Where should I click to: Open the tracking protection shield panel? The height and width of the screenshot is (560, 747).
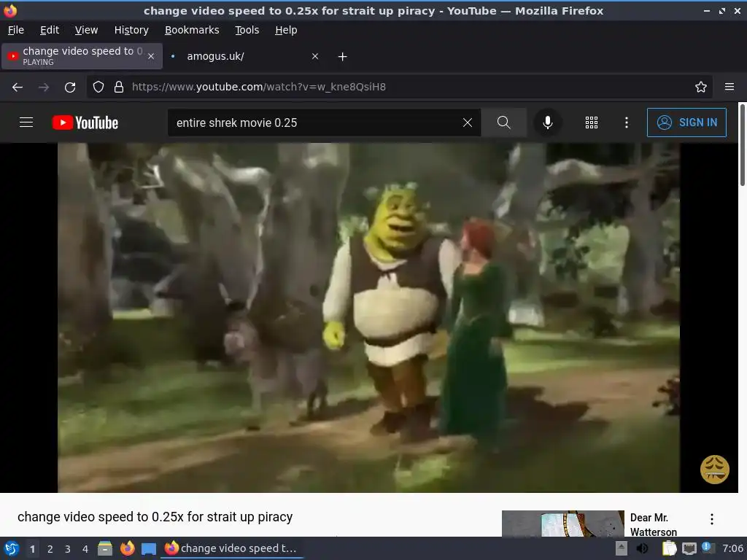[x=98, y=87]
